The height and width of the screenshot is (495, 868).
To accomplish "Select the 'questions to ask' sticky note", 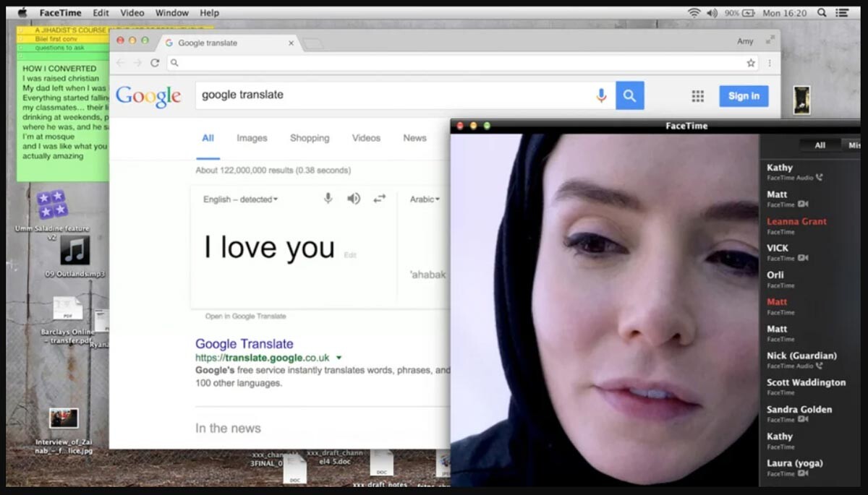I will click(x=64, y=48).
